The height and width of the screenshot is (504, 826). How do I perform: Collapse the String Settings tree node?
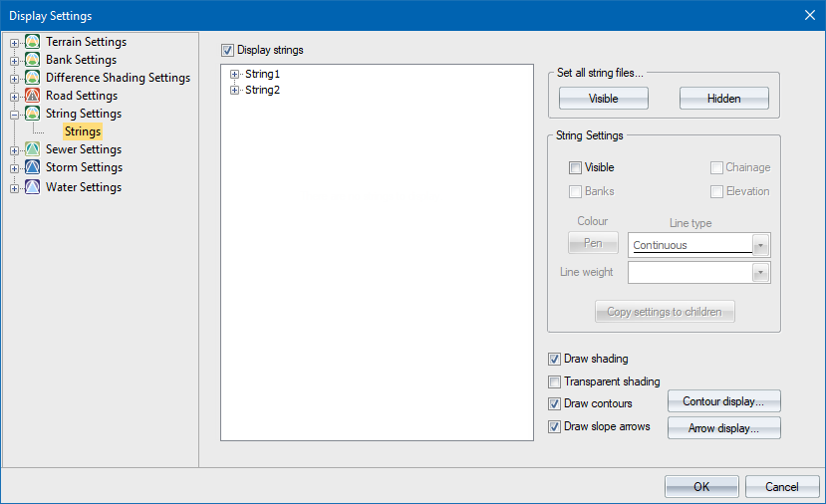click(15, 114)
